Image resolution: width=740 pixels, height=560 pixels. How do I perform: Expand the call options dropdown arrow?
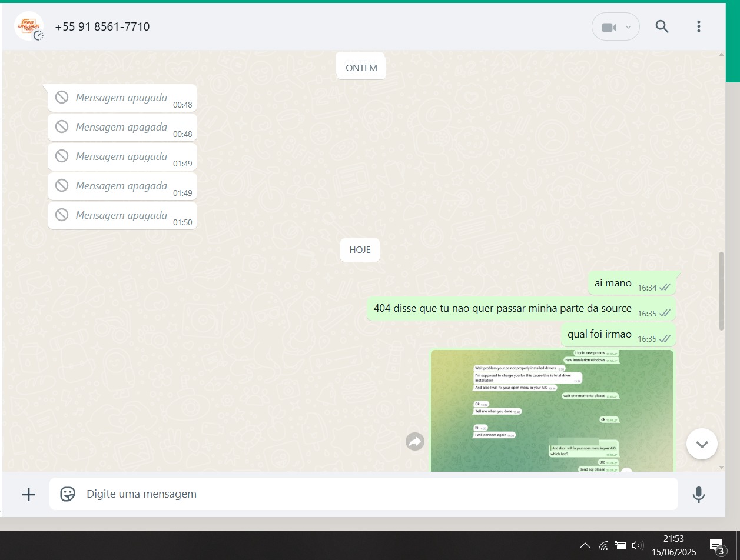(x=628, y=27)
